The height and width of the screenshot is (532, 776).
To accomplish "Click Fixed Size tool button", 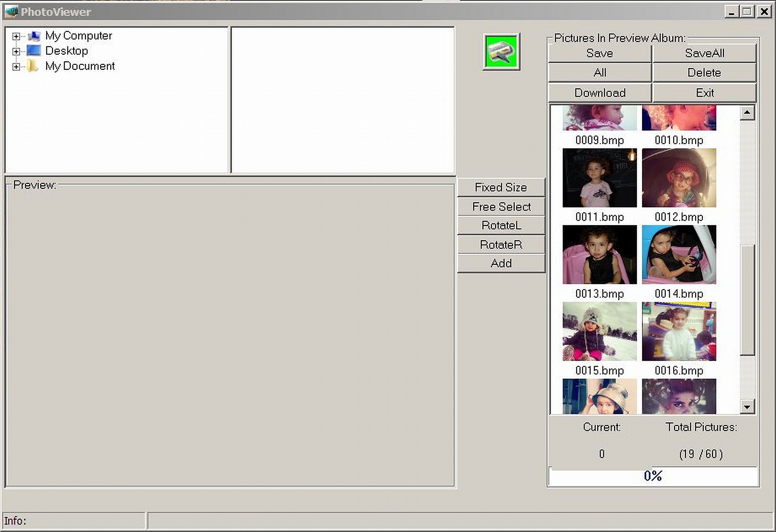I will (x=501, y=187).
